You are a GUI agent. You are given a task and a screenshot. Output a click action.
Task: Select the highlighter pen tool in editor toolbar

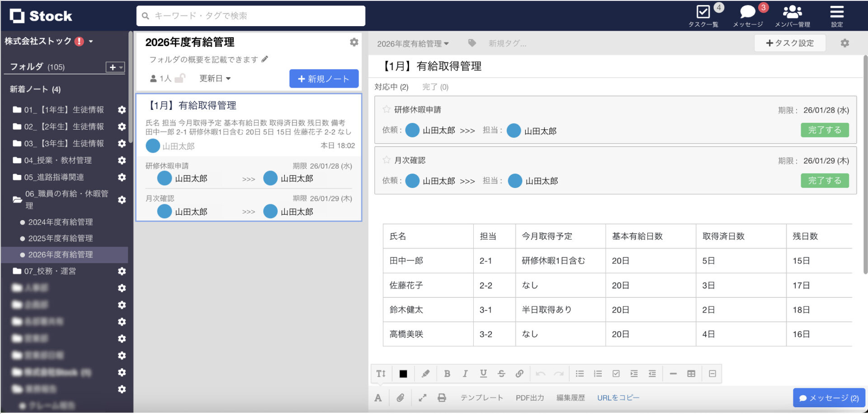[x=425, y=374]
